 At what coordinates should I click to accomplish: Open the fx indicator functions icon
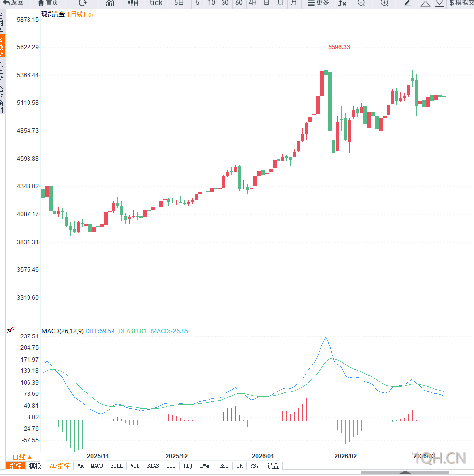[x=341, y=3]
